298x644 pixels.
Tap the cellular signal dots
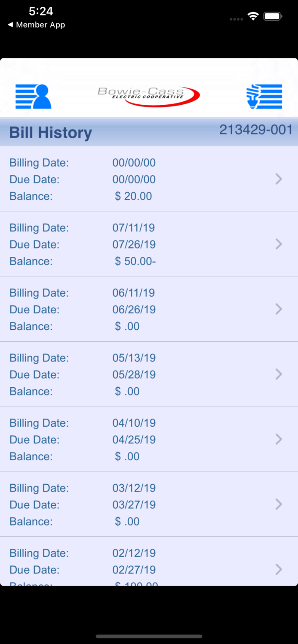236,19
